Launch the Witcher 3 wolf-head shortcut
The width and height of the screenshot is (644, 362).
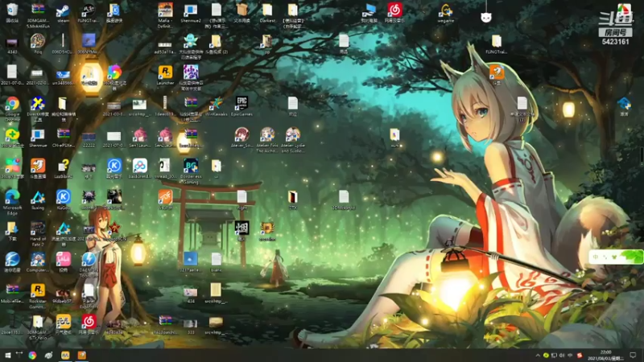click(x=89, y=200)
